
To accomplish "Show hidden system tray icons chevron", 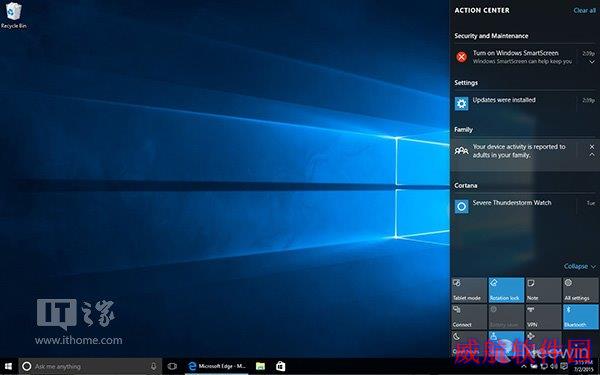I will (x=524, y=366).
